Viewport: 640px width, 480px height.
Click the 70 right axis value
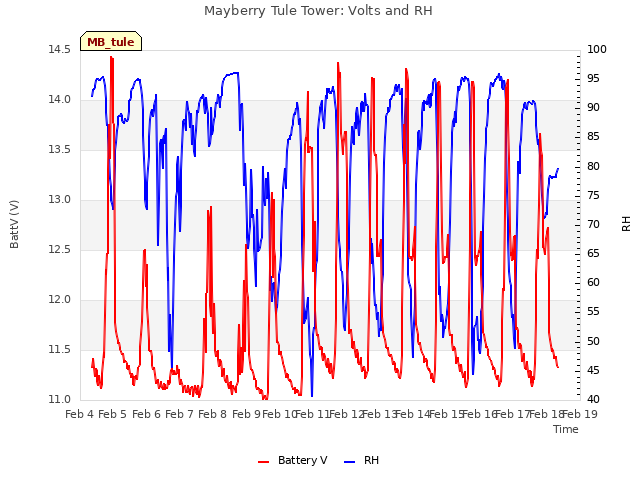click(x=593, y=224)
